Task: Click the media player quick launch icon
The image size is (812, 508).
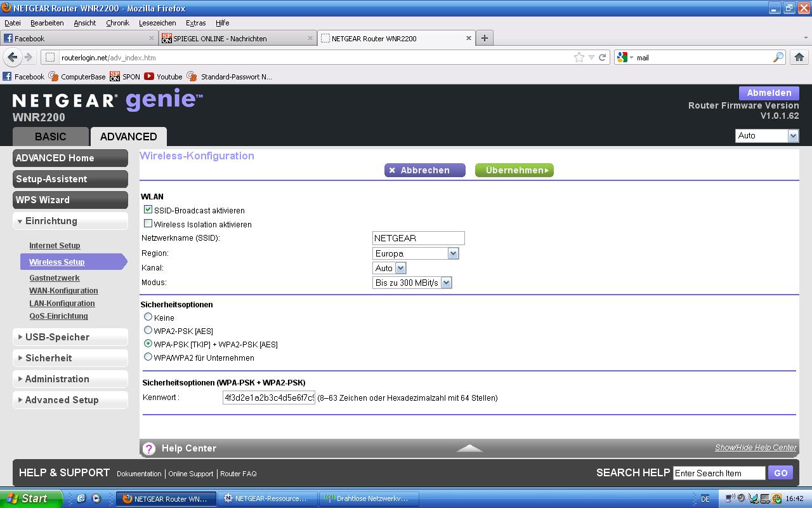Action: [96, 498]
